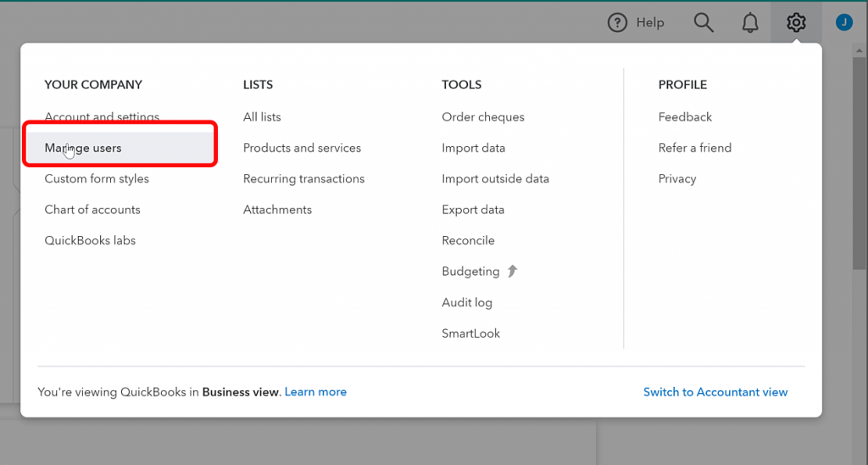The height and width of the screenshot is (465, 868).
Task: Open the Reconcile tool
Action: [x=468, y=240]
